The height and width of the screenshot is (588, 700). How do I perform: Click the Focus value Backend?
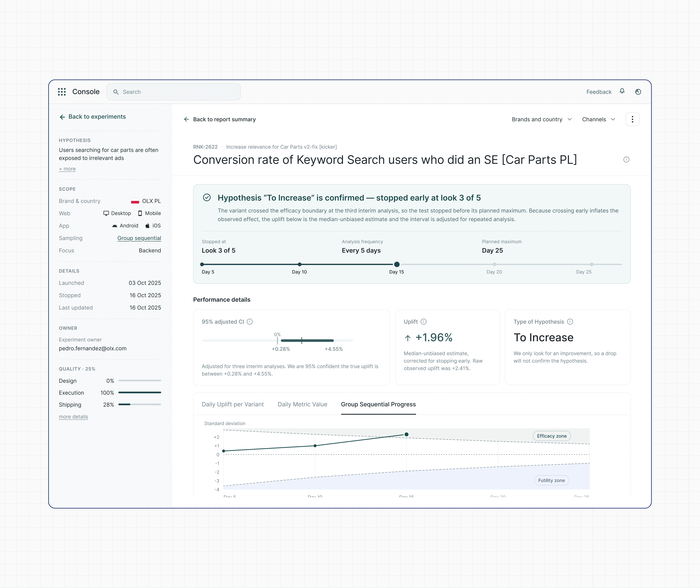coord(150,251)
